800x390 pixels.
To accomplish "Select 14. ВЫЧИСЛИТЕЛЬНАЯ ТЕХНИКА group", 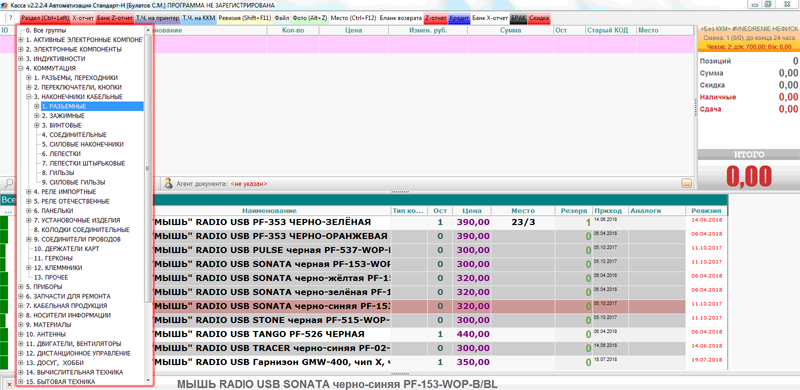I will click(74, 372).
